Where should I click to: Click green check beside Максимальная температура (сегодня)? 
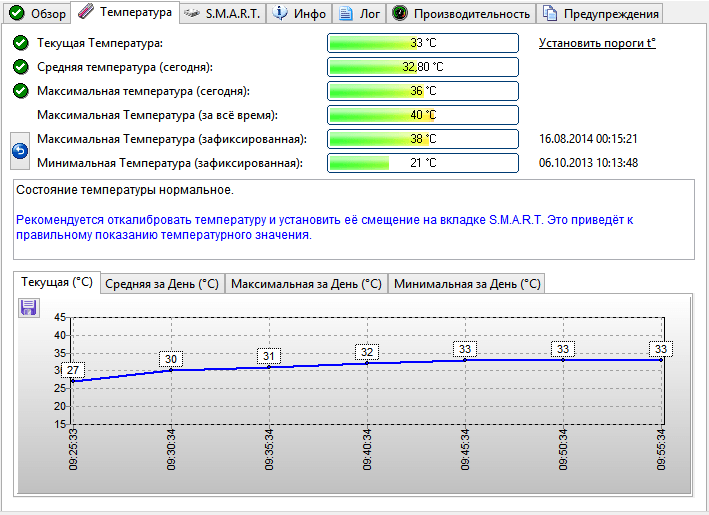(x=20, y=91)
